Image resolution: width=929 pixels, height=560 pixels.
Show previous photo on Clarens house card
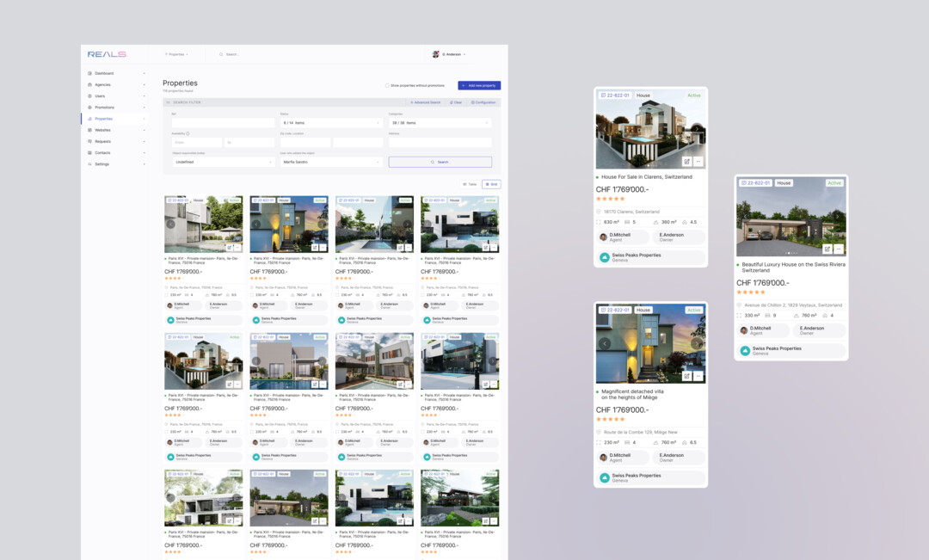click(x=605, y=128)
